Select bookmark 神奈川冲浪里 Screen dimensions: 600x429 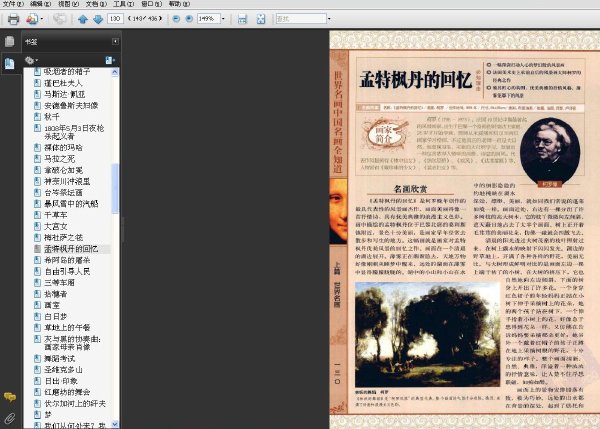point(67,181)
